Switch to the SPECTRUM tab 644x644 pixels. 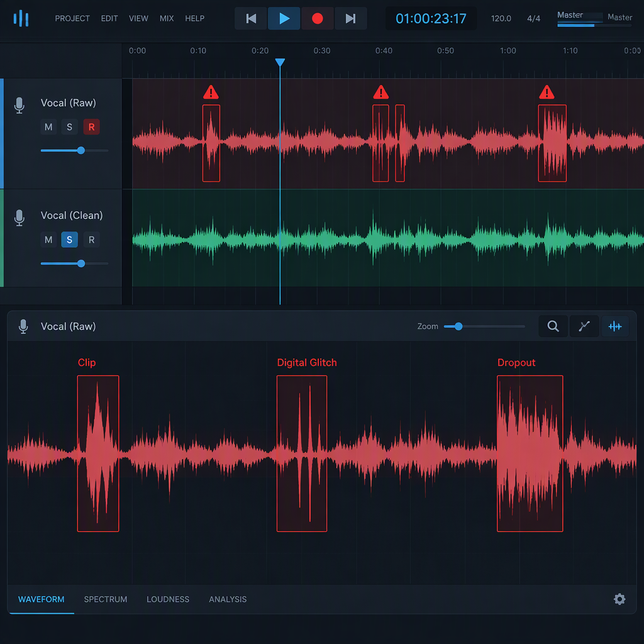pos(106,599)
